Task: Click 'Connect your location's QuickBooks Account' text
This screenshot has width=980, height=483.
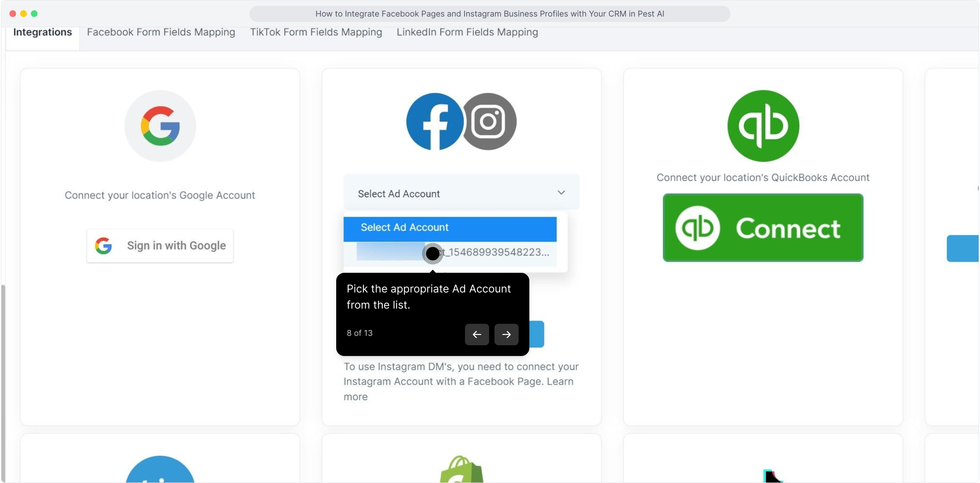Action: pos(763,178)
